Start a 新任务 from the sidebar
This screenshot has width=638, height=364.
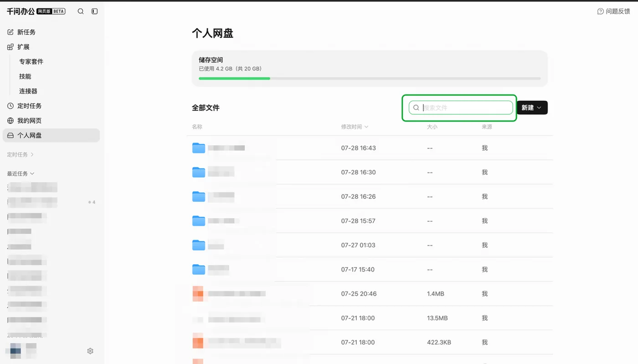51,32
